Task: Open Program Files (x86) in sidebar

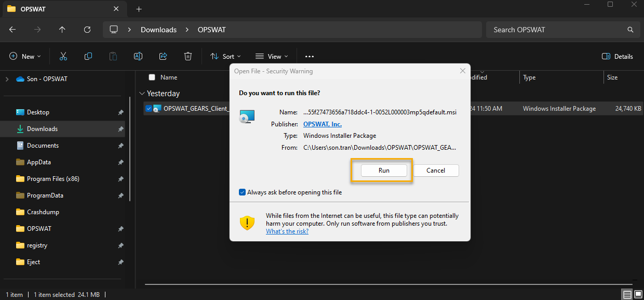Action: point(53,179)
